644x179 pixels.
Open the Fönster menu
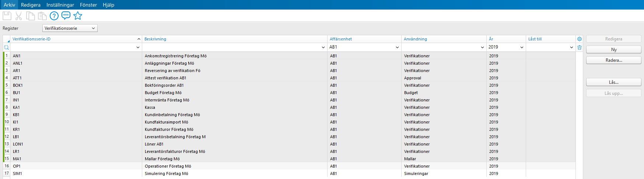click(88, 5)
